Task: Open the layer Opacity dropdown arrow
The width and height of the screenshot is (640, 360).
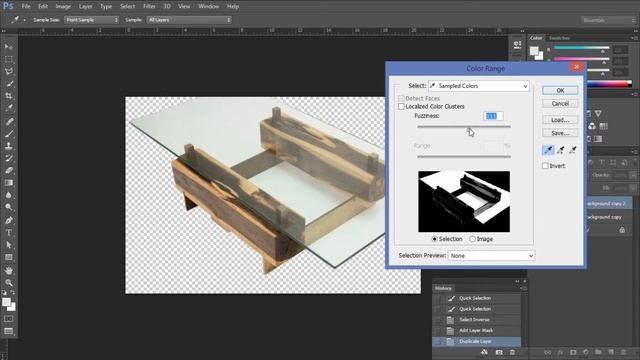Action: [x=633, y=175]
